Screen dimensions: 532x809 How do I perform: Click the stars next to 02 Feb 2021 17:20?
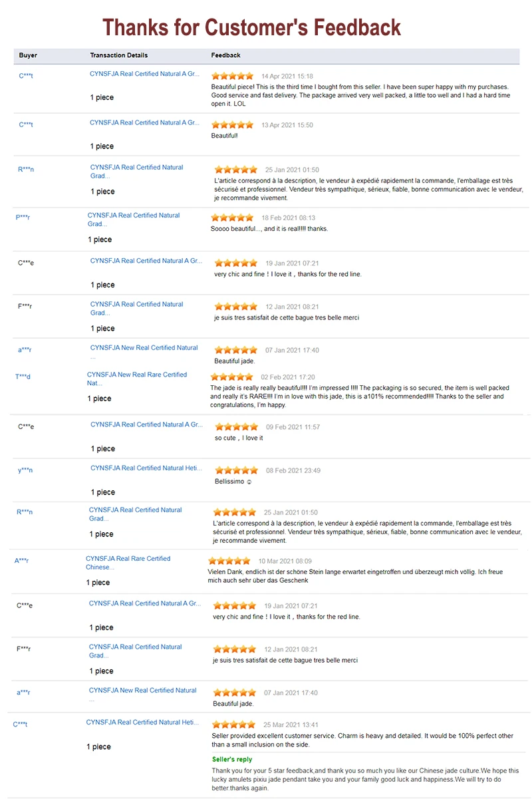tap(232, 377)
